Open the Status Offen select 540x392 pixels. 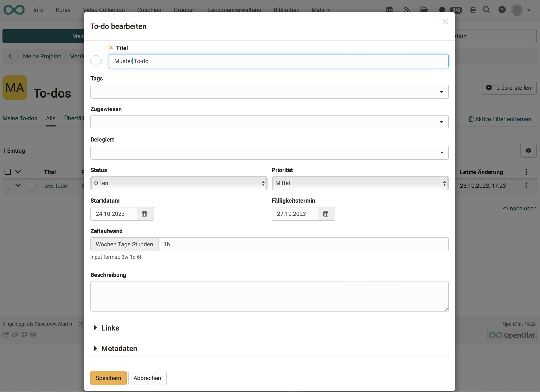179,183
